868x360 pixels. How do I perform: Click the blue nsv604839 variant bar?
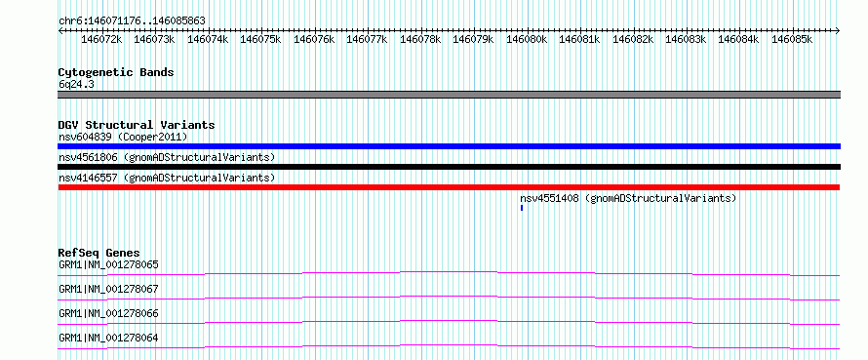click(x=449, y=146)
